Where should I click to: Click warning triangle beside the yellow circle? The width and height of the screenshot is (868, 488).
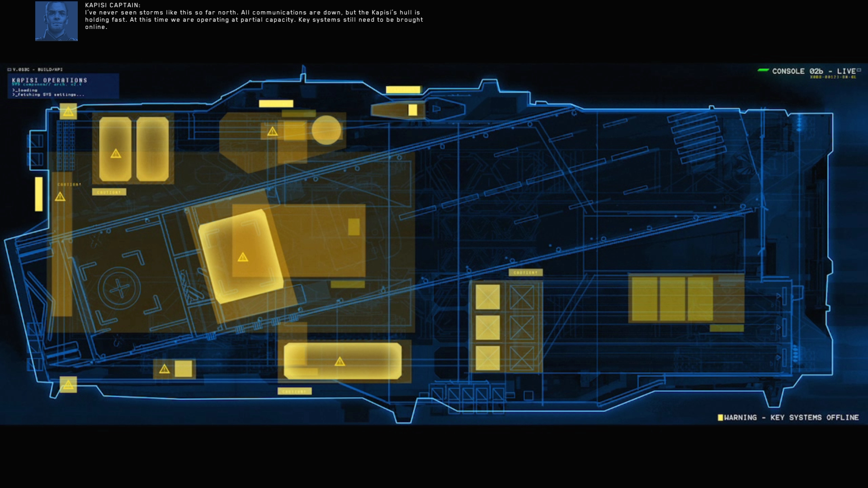[272, 131]
